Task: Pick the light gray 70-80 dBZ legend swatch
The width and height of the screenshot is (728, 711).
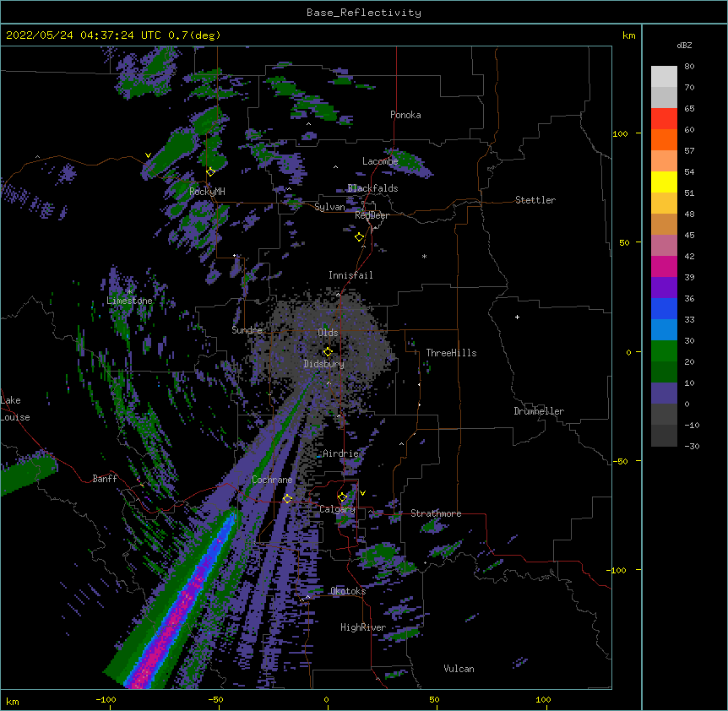Action: 664,77
